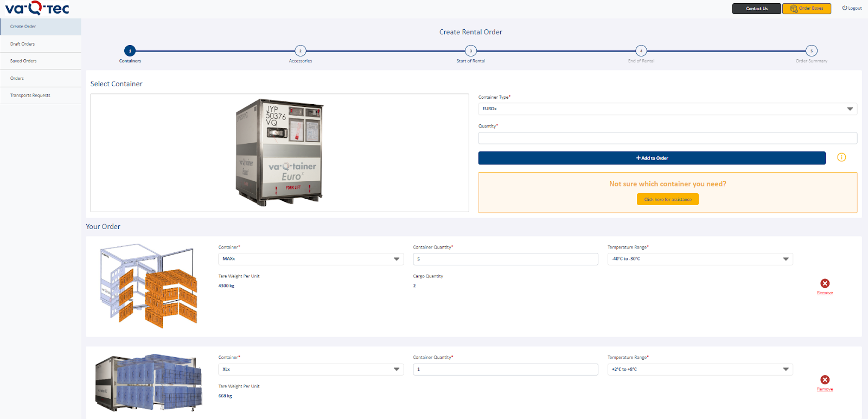
Task: Click the info icon beside Add to Order
Action: click(841, 157)
